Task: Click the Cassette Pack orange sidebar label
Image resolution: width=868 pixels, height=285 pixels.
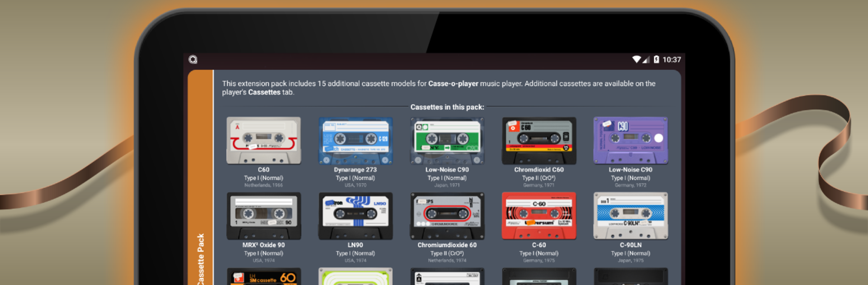Action: coord(201,259)
